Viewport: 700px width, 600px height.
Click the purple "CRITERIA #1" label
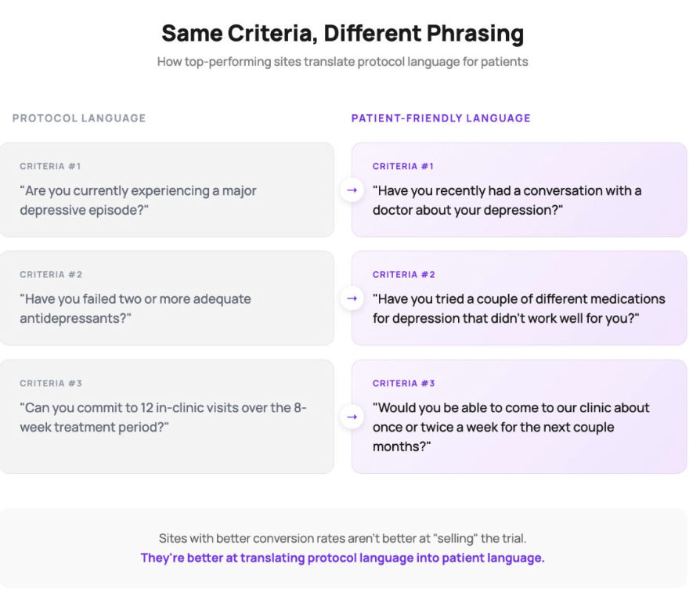click(x=402, y=166)
